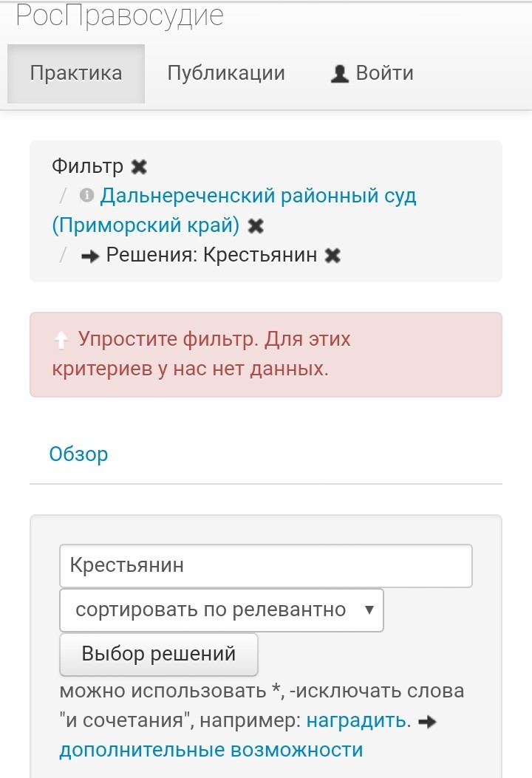Image resolution: width=532 pixels, height=778 pixels.
Task: Follow the наградить example link
Action: [x=356, y=720]
